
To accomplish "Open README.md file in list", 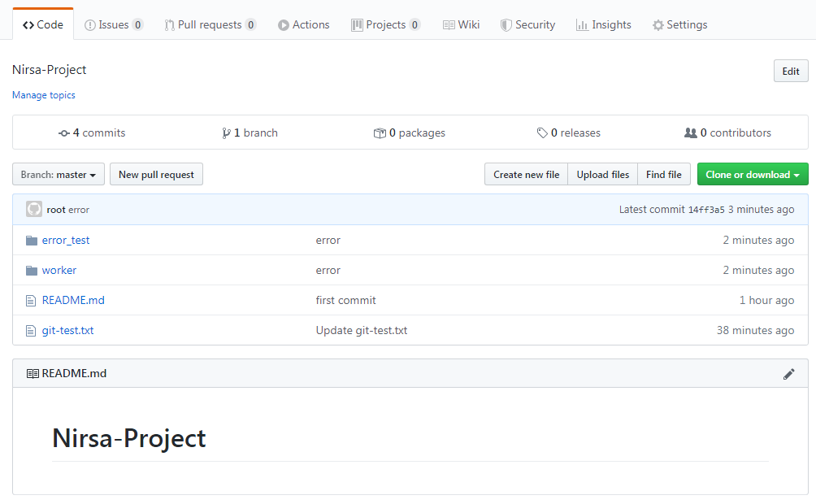I will click(x=73, y=301).
